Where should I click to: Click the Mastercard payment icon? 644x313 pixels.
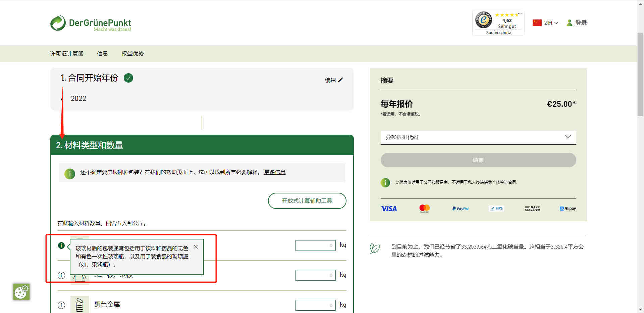click(x=425, y=209)
